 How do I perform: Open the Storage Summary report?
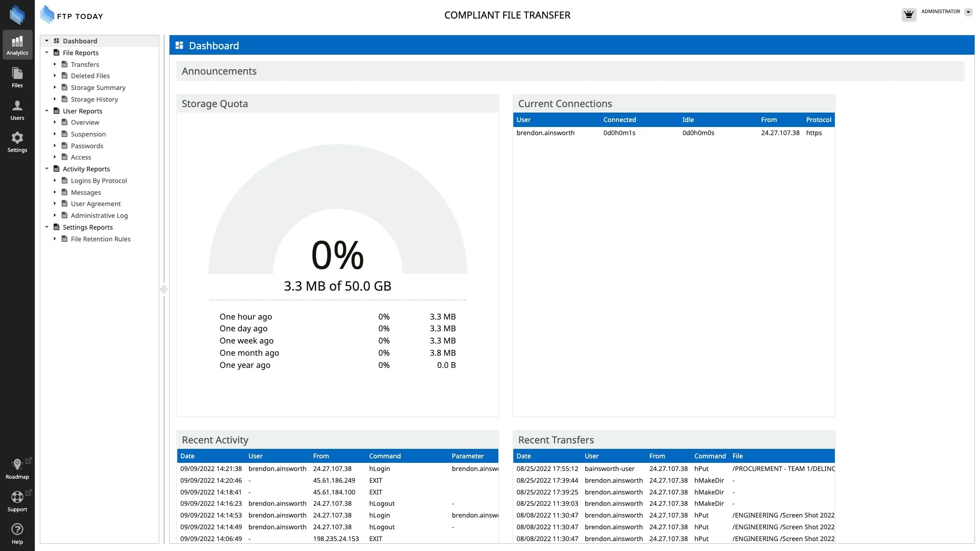pos(98,88)
